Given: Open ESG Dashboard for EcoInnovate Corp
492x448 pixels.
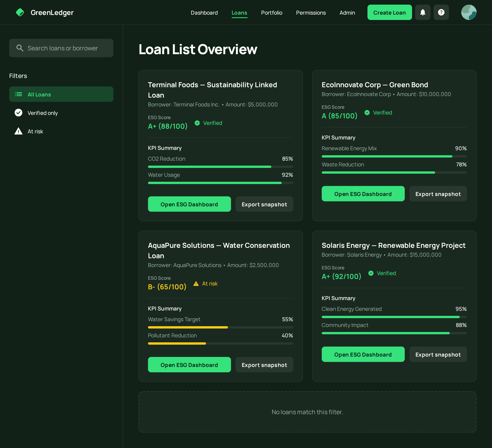Looking at the screenshot, I should (363, 194).
